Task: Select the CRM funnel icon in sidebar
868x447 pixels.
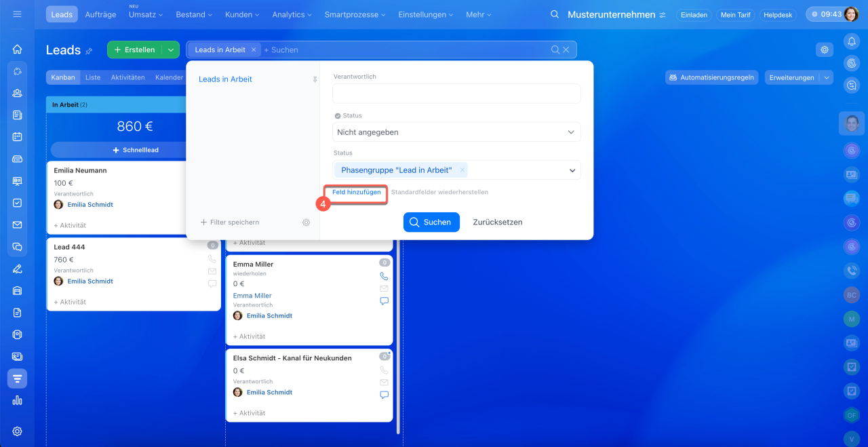Action: tap(17, 378)
